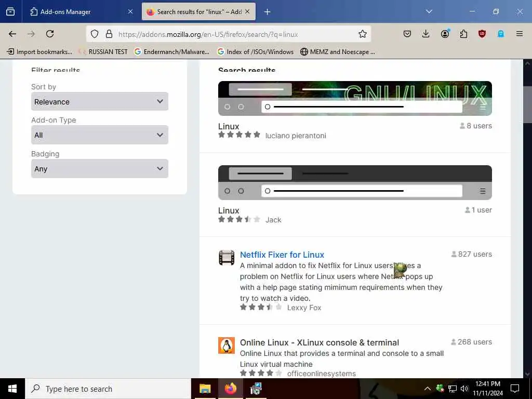Close the Add-ons Manager tab
Viewport: 532px width, 399px height.
(x=130, y=12)
